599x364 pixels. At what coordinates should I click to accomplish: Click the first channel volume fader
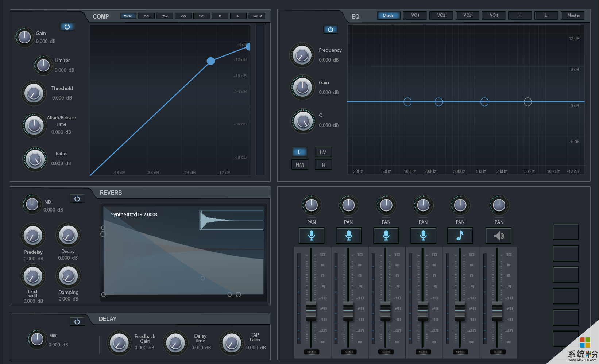[x=311, y=311]
